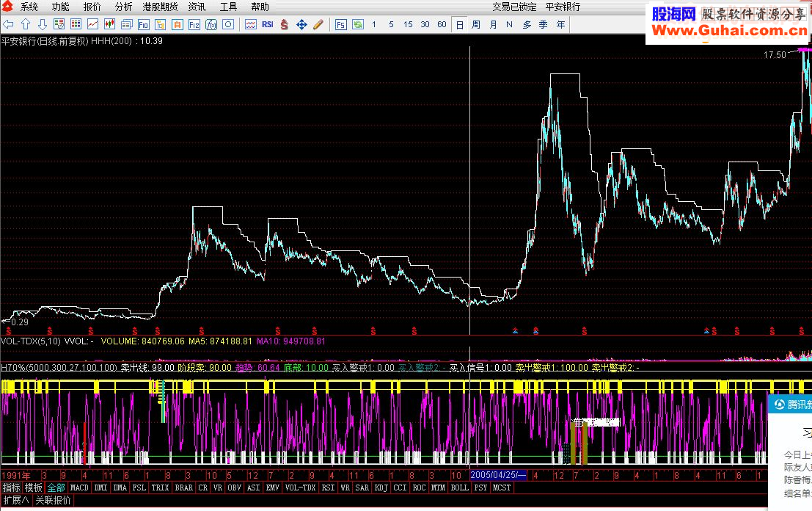Screen dimensions: 812x511
Task: Click the wavy indicator lines icon
Action: click(x=251, y=24)
